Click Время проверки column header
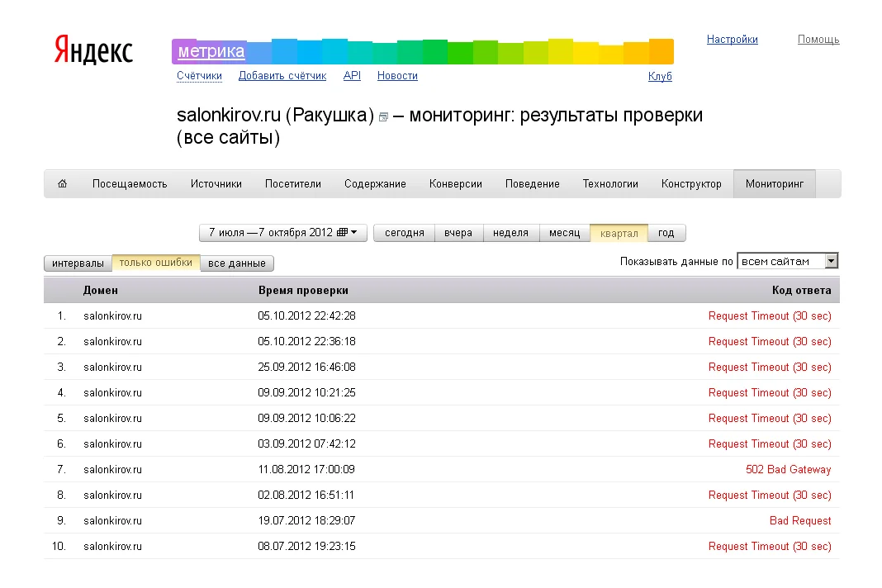This screenshot has width=882, height=588. [303, 291]
